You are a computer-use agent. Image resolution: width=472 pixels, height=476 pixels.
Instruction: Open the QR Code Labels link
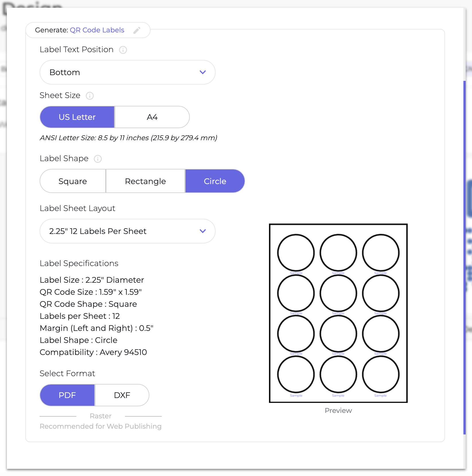[x=97, y=30]
